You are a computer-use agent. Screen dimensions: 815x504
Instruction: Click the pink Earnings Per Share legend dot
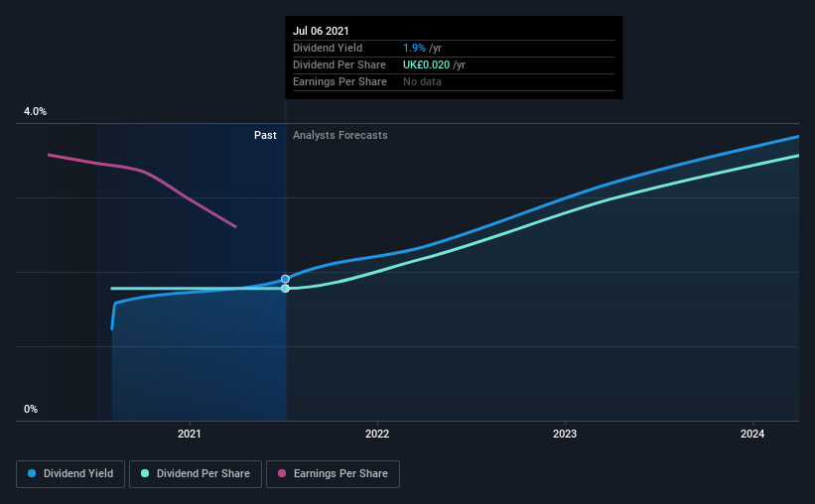(x=282, y=473)
